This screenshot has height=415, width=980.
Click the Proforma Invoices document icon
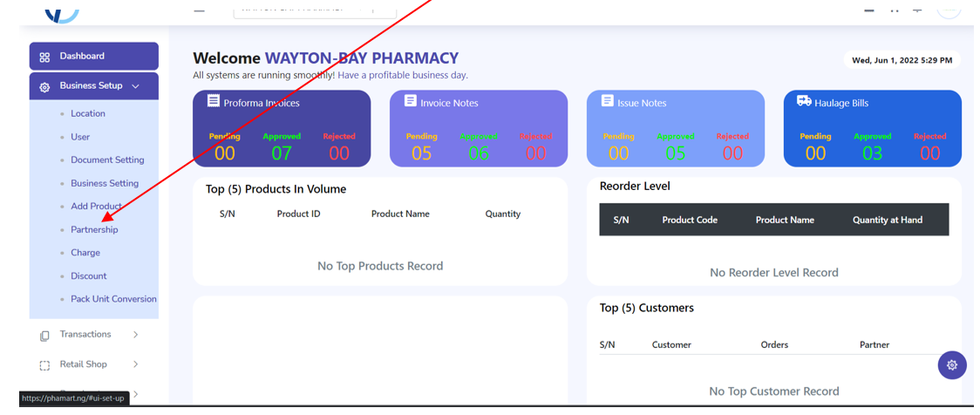[x=214, y=100]
